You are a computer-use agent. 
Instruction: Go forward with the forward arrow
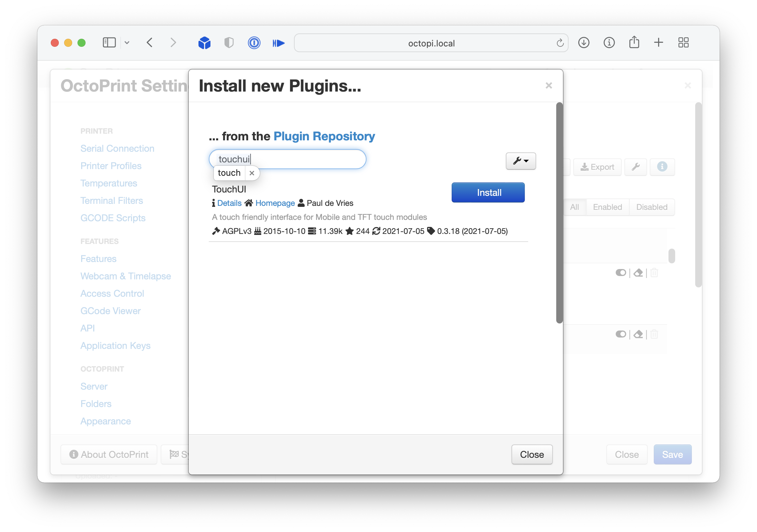point(173,43)
